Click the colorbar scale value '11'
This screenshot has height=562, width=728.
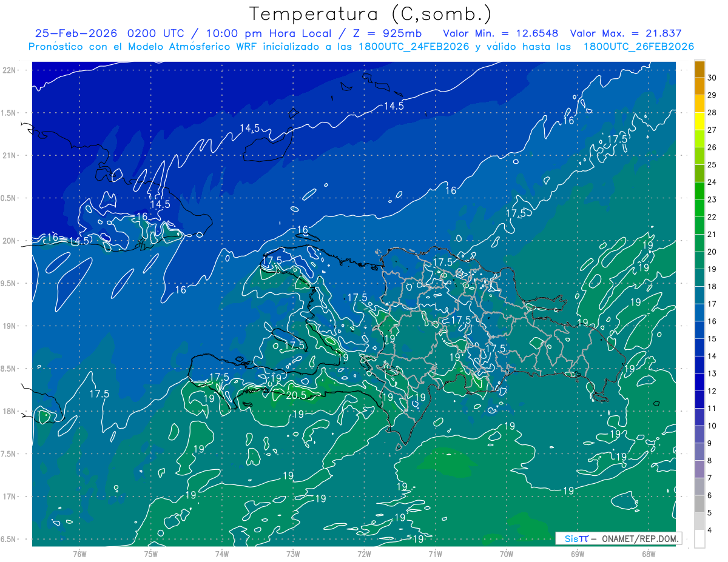pos(712,409)
